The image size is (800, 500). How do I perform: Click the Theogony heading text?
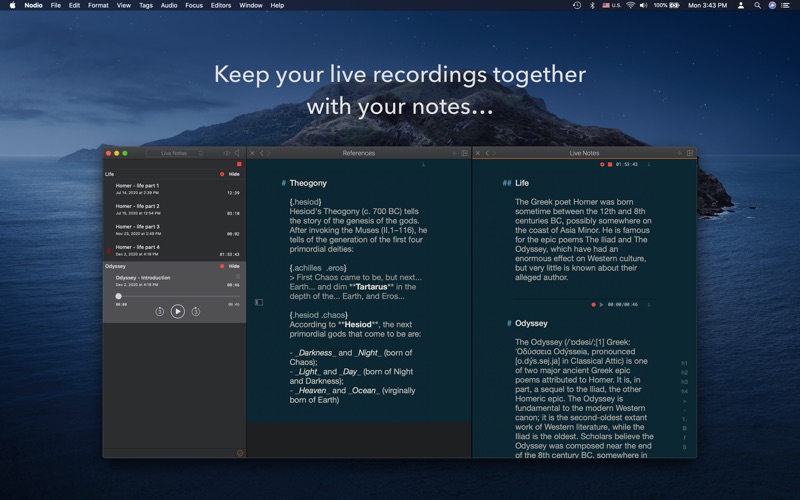tap(308, 183)
